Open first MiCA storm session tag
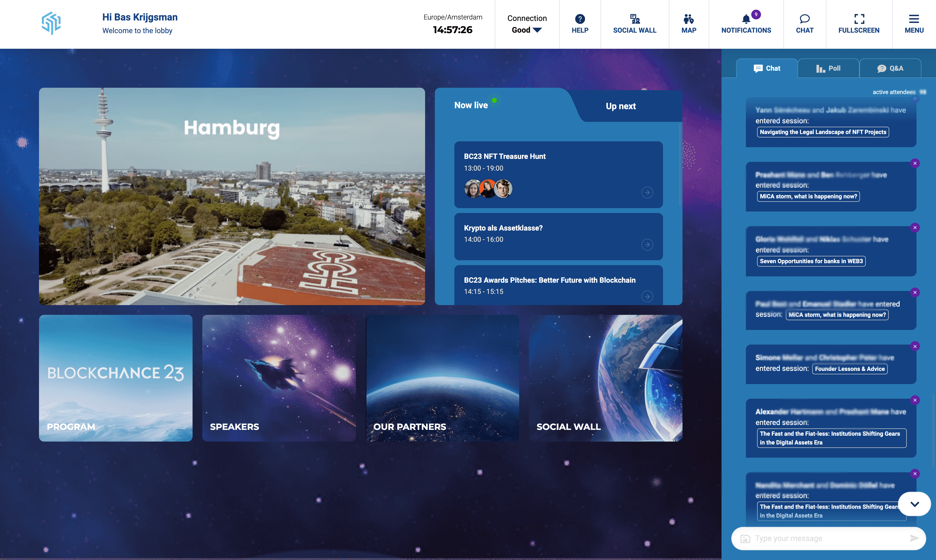This screenshot has width=936, height=560. [808, 196]
